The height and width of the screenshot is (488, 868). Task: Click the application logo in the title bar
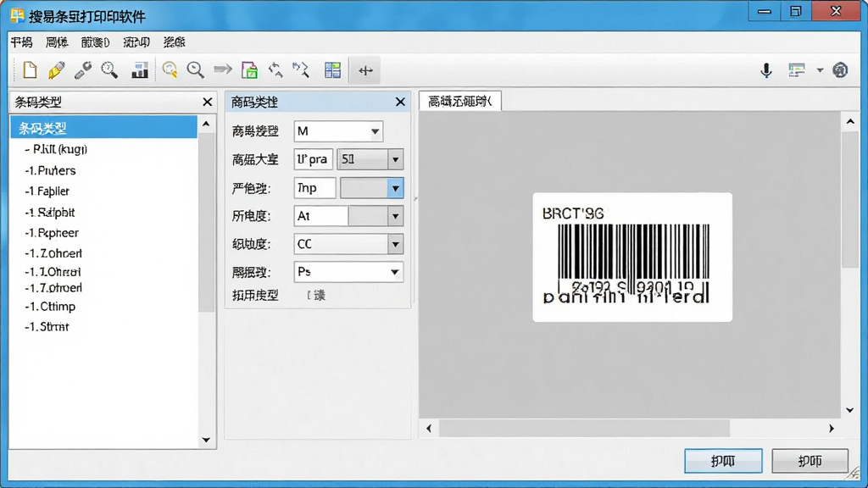click(17, 15)
